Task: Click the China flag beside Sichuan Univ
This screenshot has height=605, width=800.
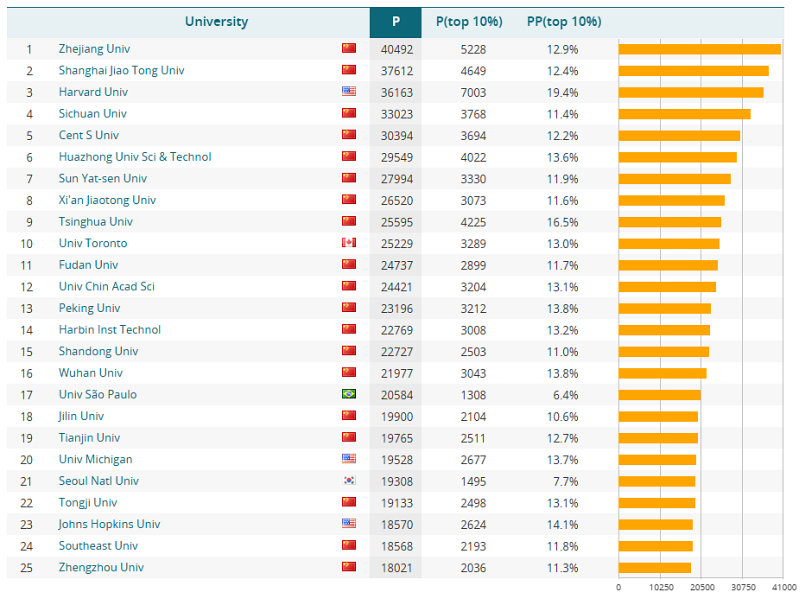Action: tap(349, 113)
